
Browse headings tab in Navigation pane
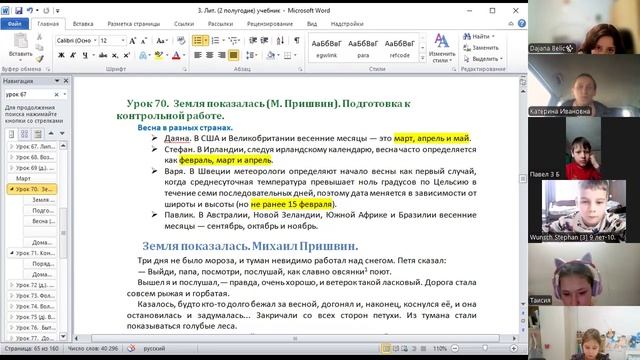point(12,133)
